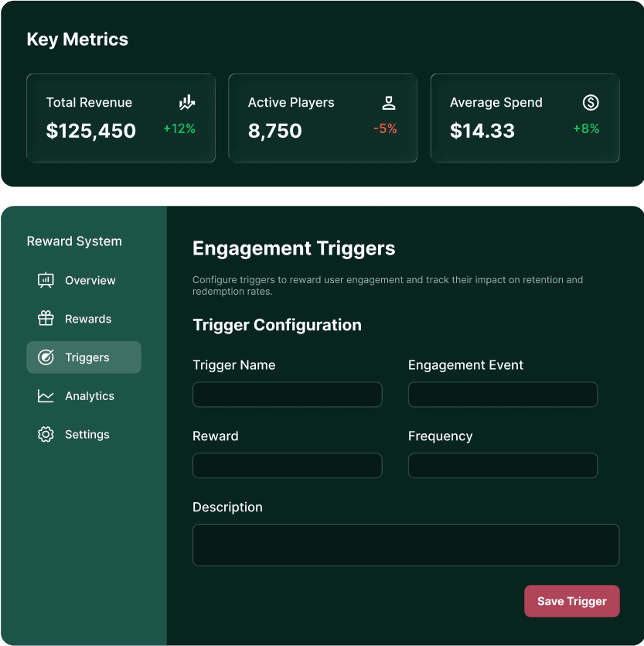The image size is (644, 646).
Task: Click the Engagement Event field
Action: pyautogui.click(x=503, y=395)
